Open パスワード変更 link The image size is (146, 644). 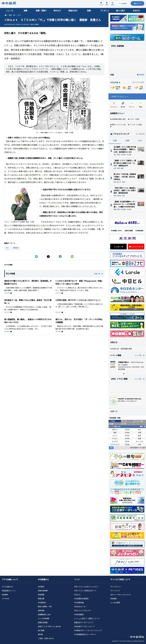click(x=134, y=119)
